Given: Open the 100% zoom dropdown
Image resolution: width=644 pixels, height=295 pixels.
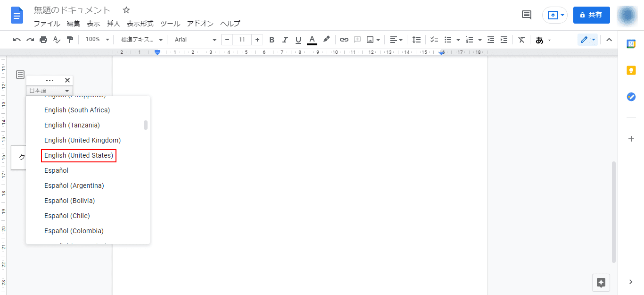Looking at the screenshot, I should pos(98,40).
